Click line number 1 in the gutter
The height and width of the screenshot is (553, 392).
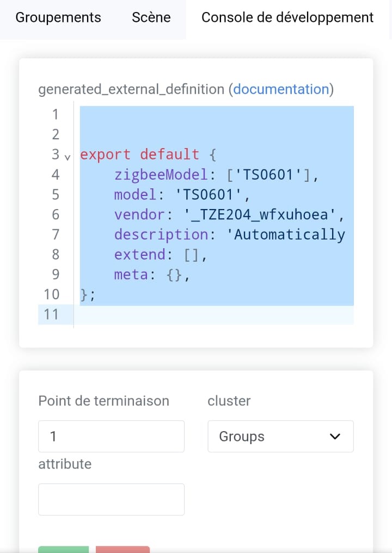point(56,114)
